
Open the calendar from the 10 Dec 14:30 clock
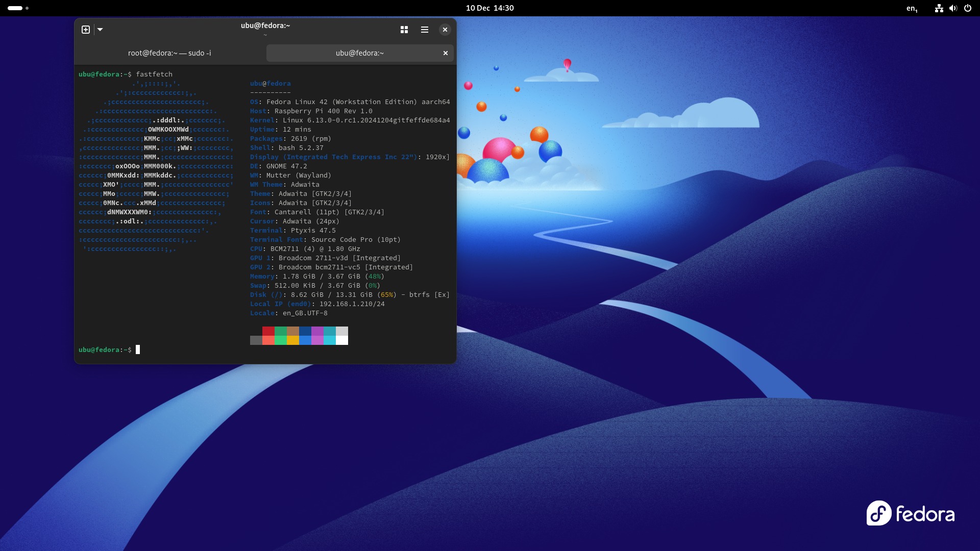coord(490,8)
